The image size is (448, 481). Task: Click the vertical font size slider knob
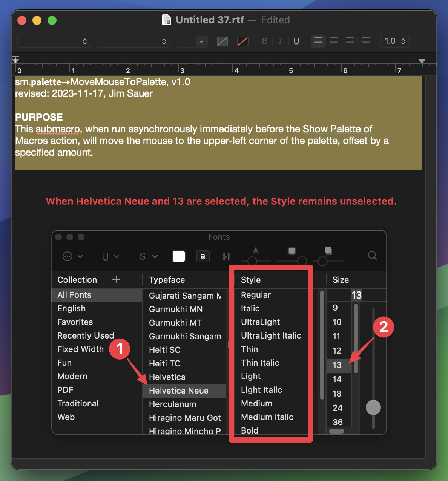373,407
